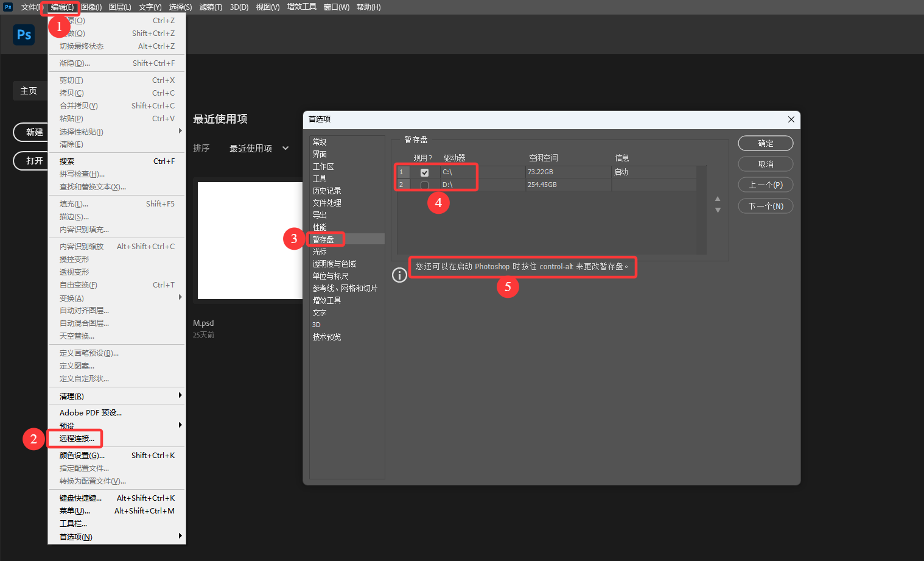Image resolution: width=924 pixels, height=561 pixels.
Task: Click the 确定 button
Action: tap(765, 143)
